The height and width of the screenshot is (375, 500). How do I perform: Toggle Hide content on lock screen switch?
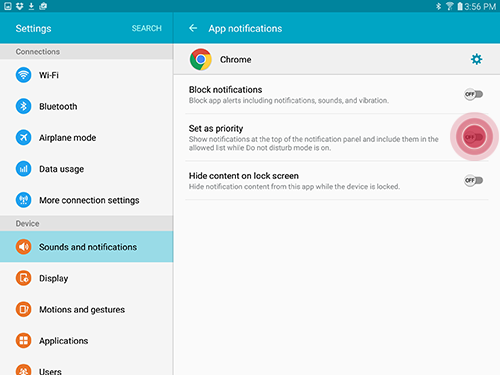tap(473, 180)
